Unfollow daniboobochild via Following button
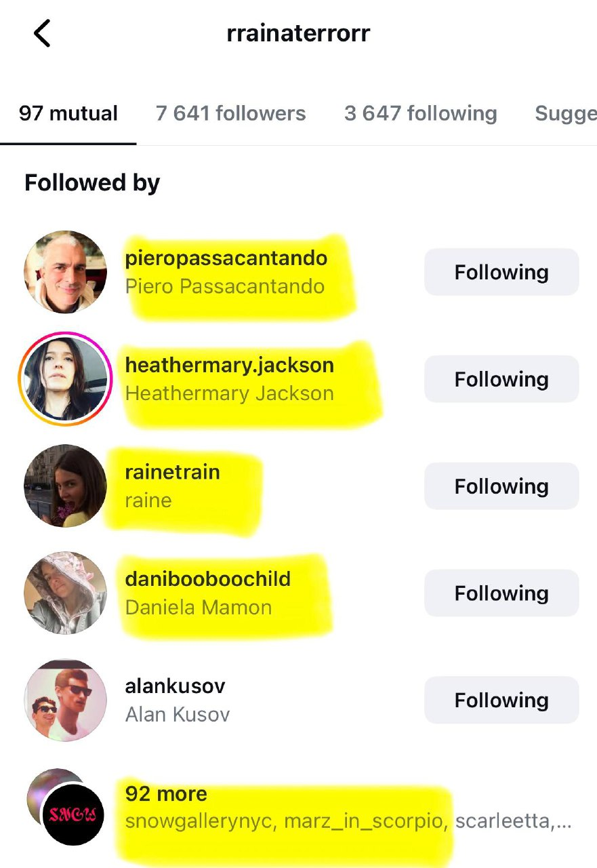This screenshot has height=868, width=597. [x=501, y=593]
